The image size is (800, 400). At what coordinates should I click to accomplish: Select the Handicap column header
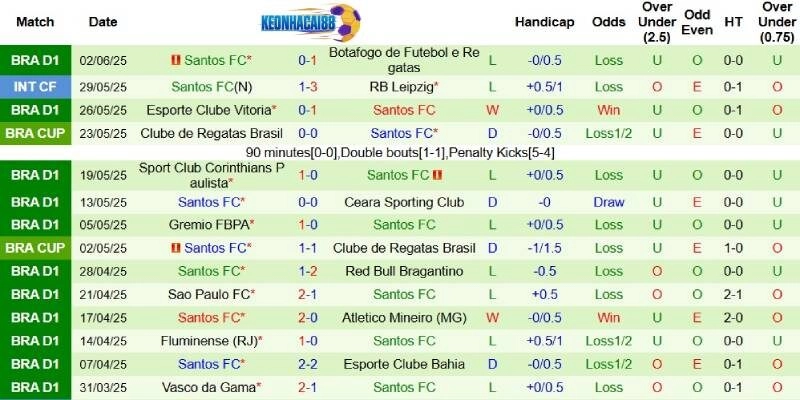click(544, 22)
